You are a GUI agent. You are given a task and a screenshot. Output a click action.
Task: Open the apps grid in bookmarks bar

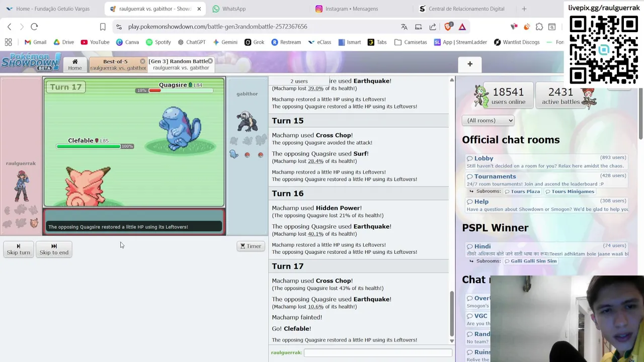tap(8, 42)
